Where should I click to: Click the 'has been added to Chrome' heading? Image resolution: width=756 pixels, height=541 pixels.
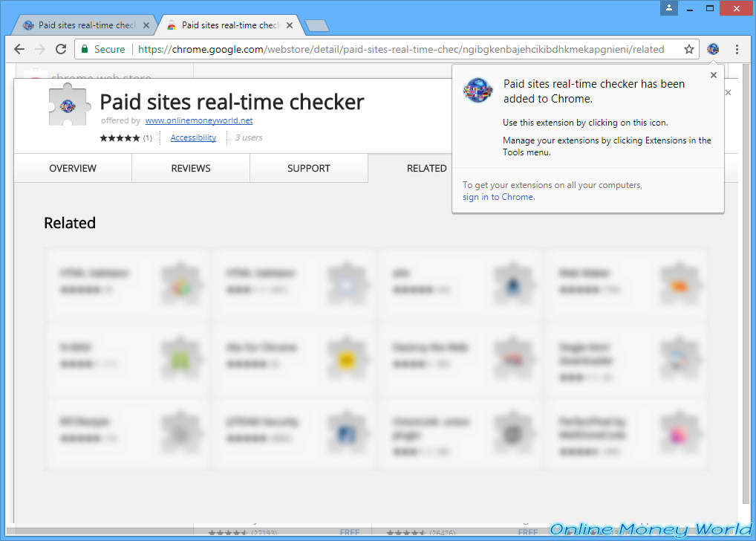(x=594, y=91)
